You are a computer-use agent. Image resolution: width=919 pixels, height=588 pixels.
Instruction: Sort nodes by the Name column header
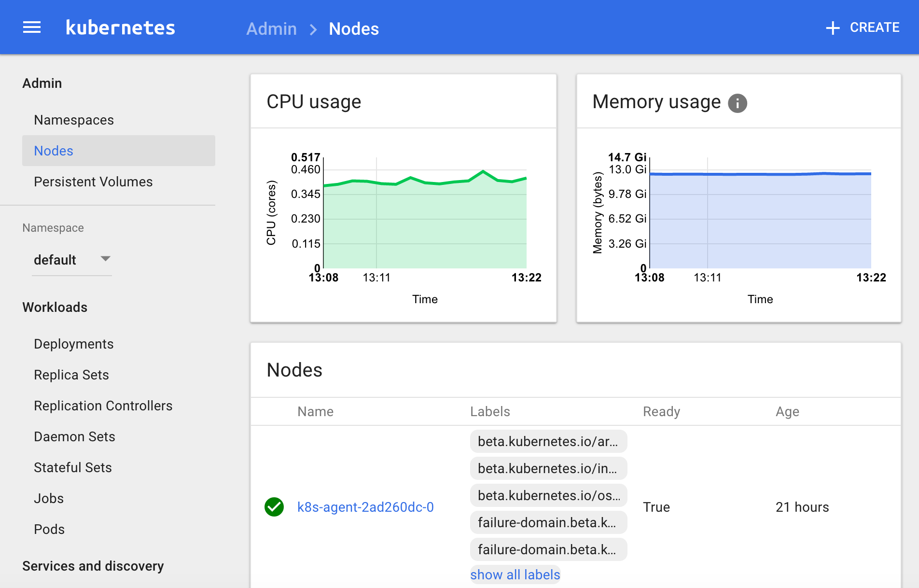[315, 411]
